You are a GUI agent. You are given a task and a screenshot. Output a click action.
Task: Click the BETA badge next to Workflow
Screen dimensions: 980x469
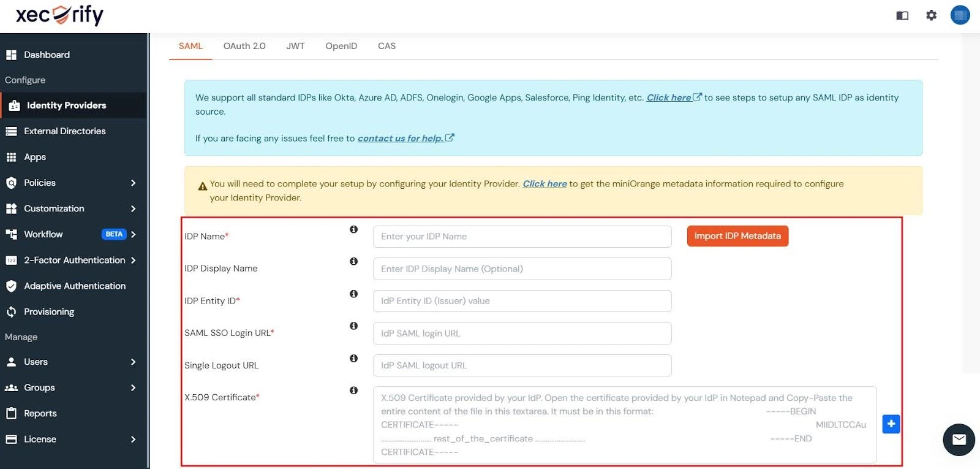pyautogui.click(x=114, y=234)
